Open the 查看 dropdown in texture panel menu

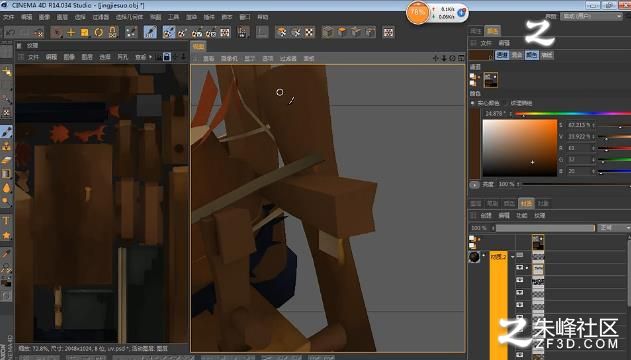click(x=143, y=57)
